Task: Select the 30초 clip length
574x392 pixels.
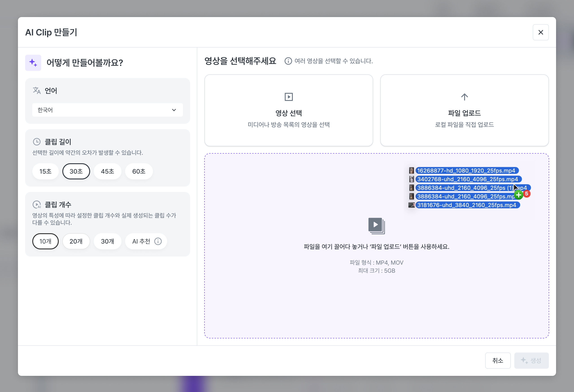Action: 76,171
